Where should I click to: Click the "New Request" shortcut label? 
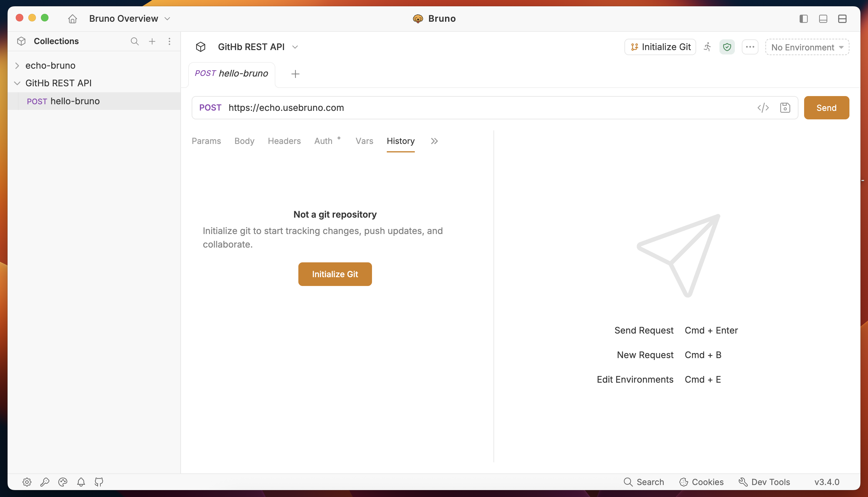(x=645, y=355)
